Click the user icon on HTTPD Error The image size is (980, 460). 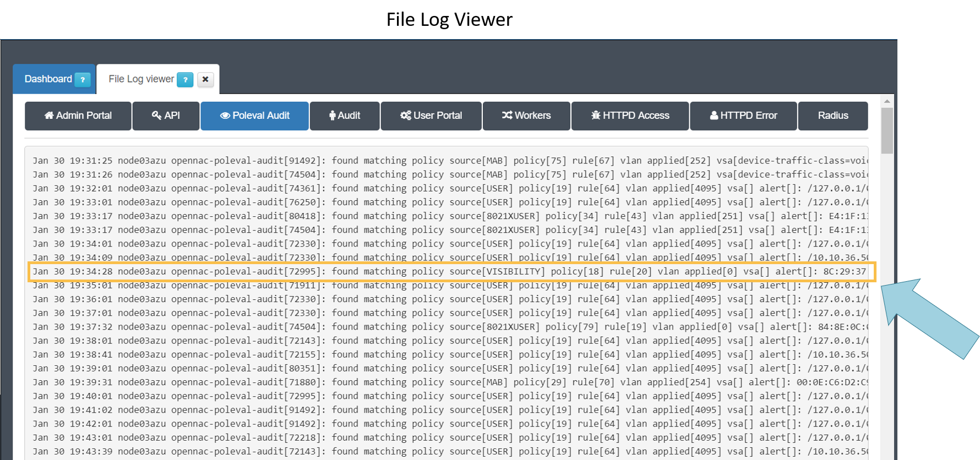(714, 116)
